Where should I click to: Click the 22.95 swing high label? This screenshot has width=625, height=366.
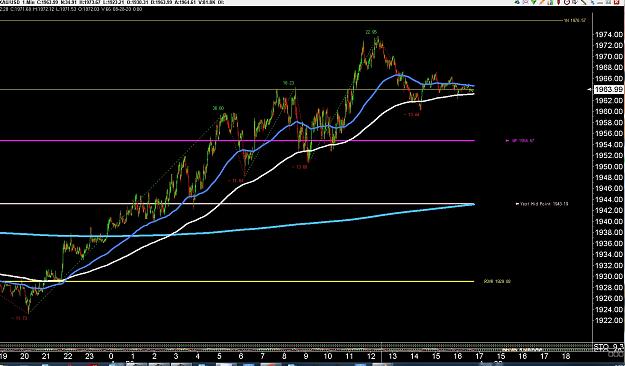[371, 32]
